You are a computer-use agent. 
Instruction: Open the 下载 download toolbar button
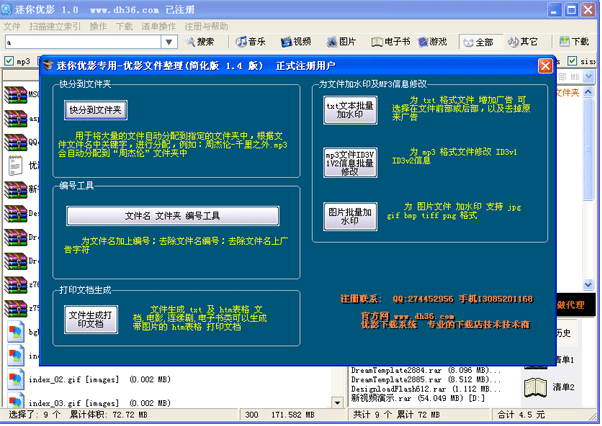click(574, 41)
